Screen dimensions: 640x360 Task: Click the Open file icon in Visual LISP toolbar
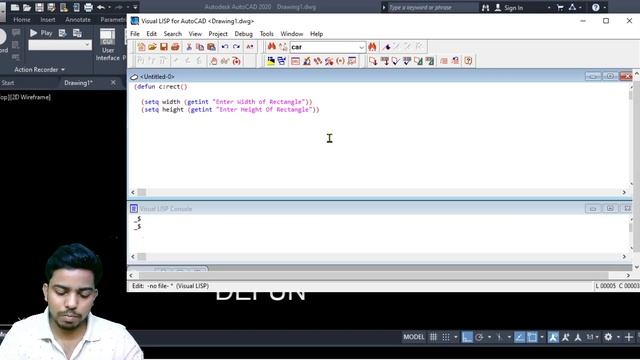152,47
